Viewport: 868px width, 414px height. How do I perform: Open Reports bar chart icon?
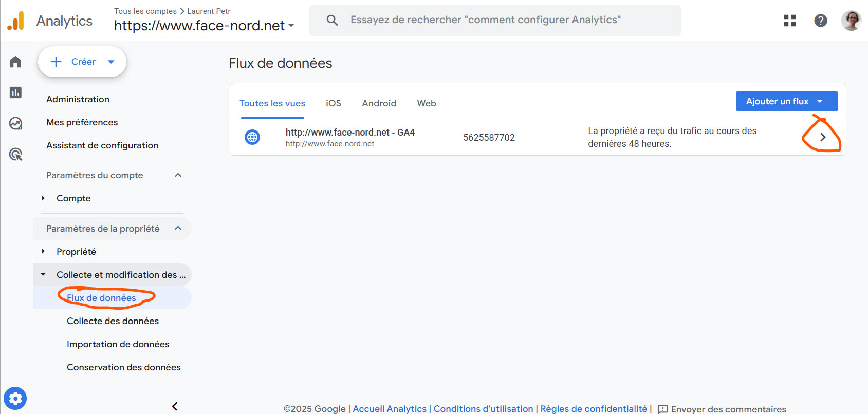click(15, 92)
